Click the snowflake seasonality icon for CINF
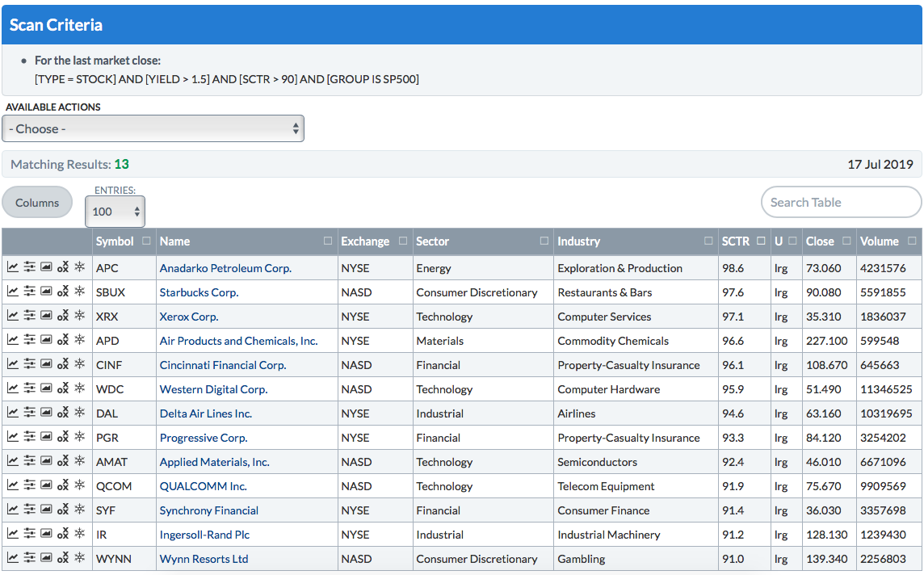The image size is (924, 575). tap(79, 365)
